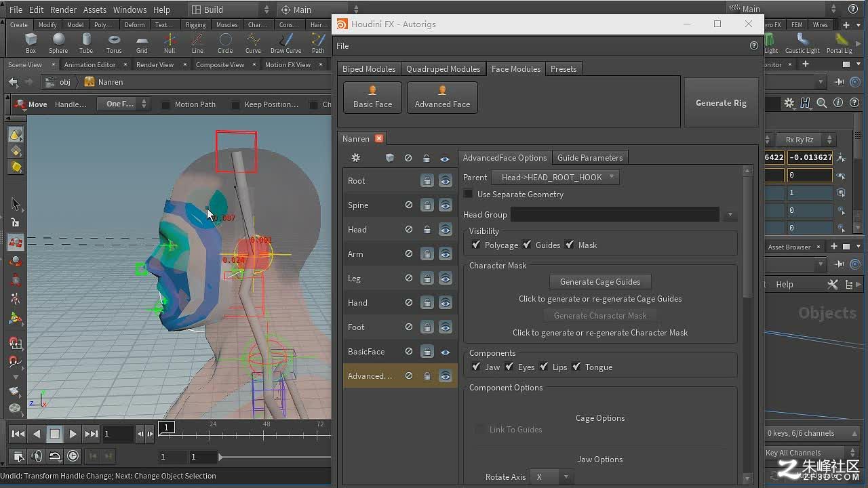868x488 pixels.
Task: Switch to Quadruped Modules tab
Action: coord(443,69)
